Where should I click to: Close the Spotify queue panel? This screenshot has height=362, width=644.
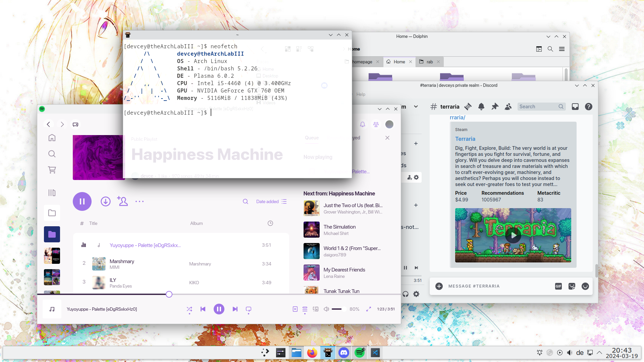(x=387, y=138)
